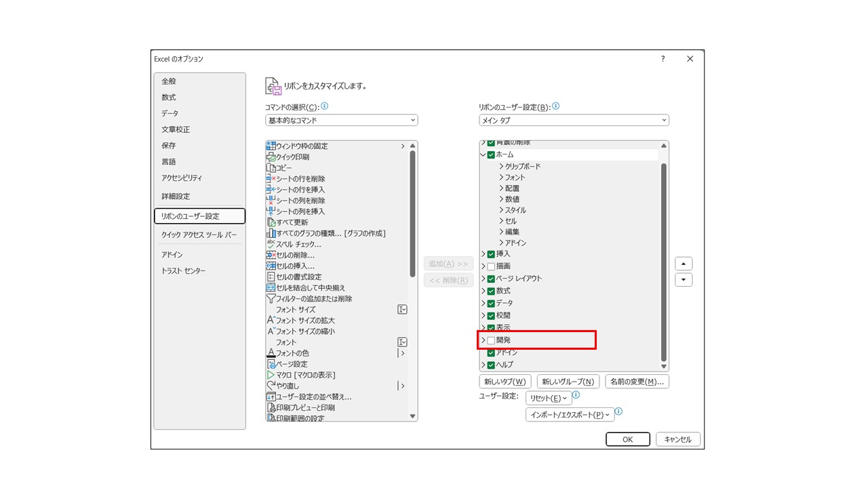The width and height of the screenshot is (868, 488).
Task: Open the リセット dropdown button
Action: click(549, 398)
